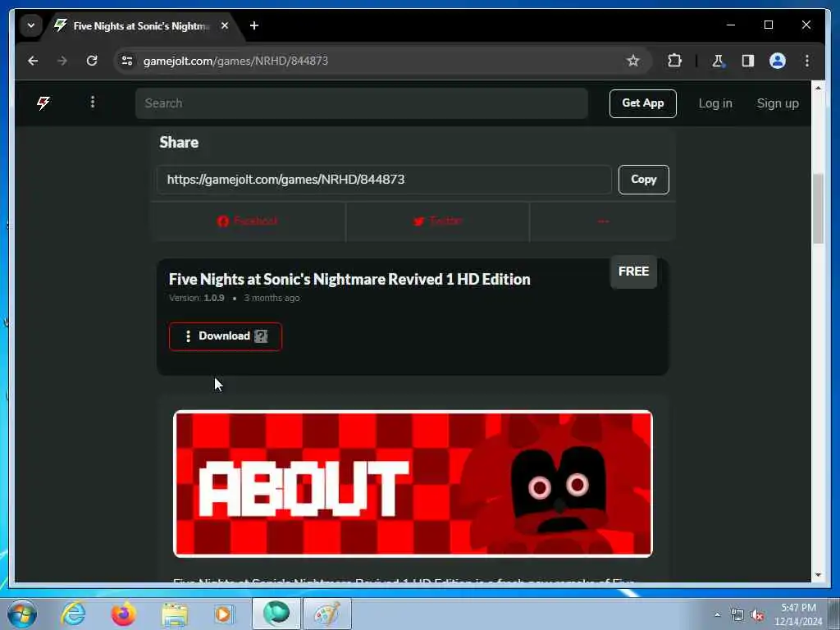840x630 pixels.
Task: Click the address bar URL
Action: tap(235, 61)
